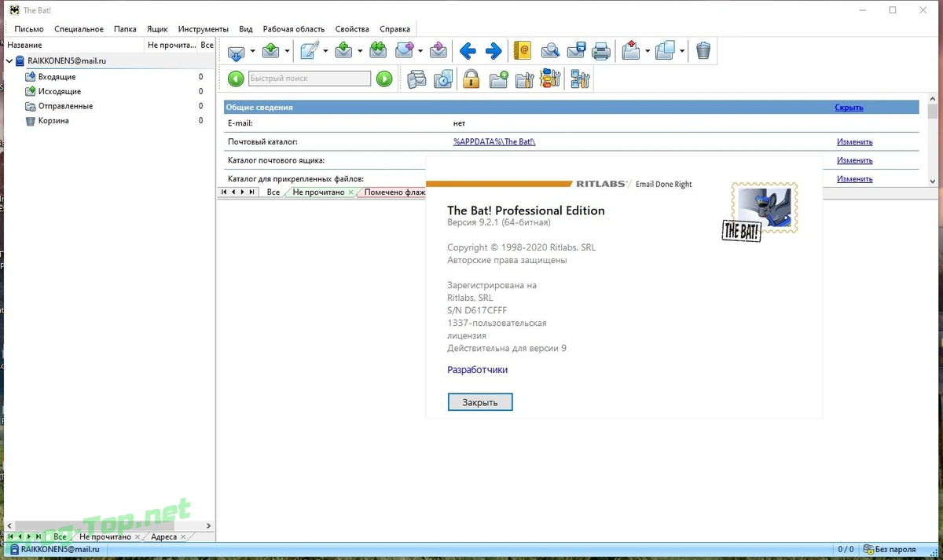Click the send queued mail icon
The image size is (943, 560).
[x=270, y=52]
